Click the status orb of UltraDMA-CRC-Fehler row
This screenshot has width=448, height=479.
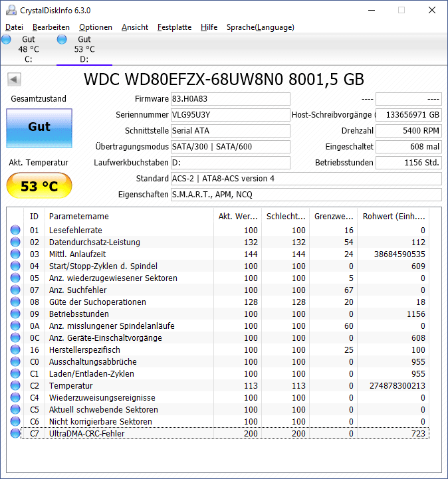(15, 433)
